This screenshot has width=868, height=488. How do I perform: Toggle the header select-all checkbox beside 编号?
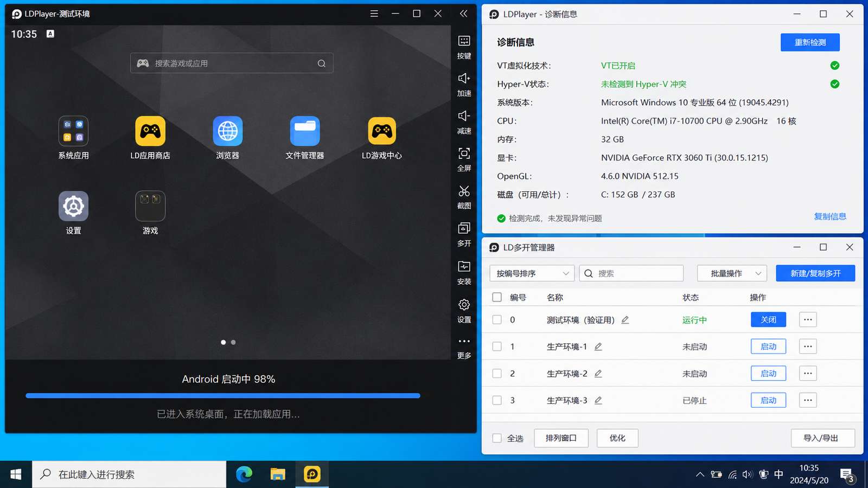tap(497, 297)
